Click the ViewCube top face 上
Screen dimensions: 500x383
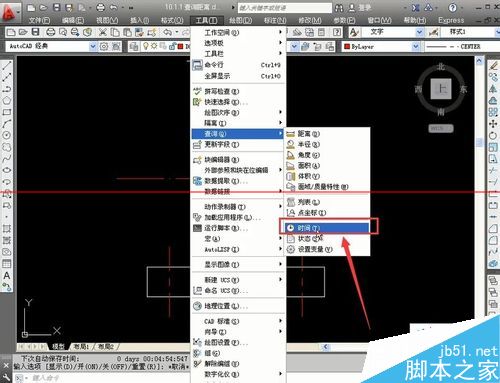tap(441, 89)
